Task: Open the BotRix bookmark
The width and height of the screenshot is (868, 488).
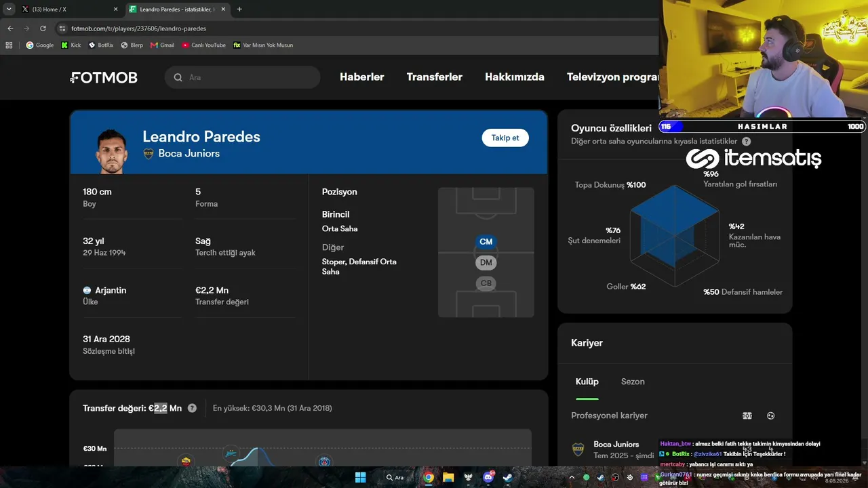Action: click(101, 45)
